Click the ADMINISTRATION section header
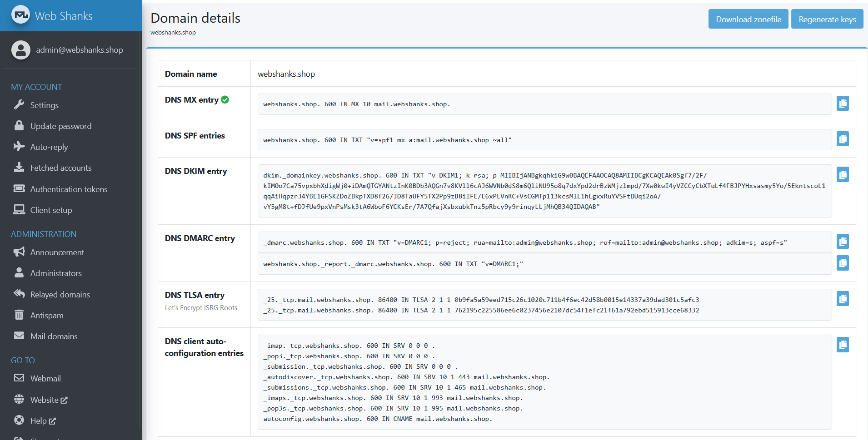 pos(44,234)
